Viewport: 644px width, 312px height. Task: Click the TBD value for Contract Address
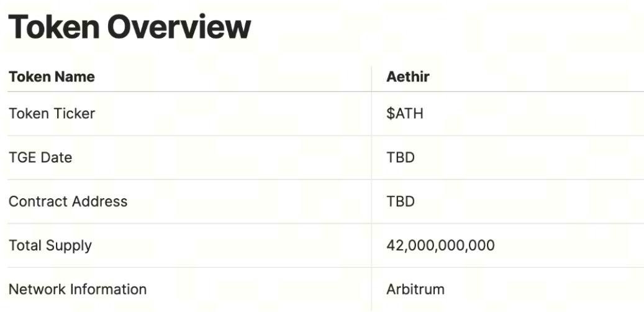(x=401, y=201)
